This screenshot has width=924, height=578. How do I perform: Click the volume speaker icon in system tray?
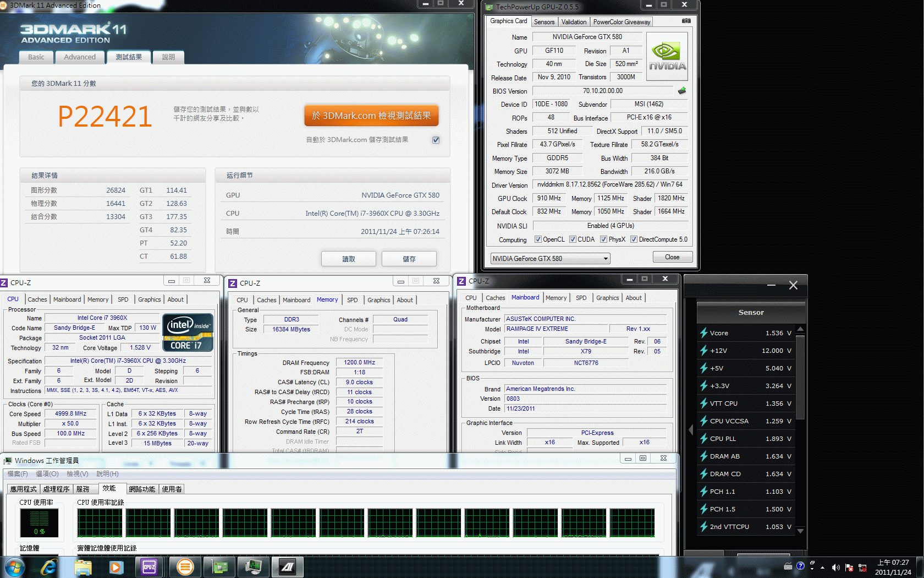coord(835,568)
